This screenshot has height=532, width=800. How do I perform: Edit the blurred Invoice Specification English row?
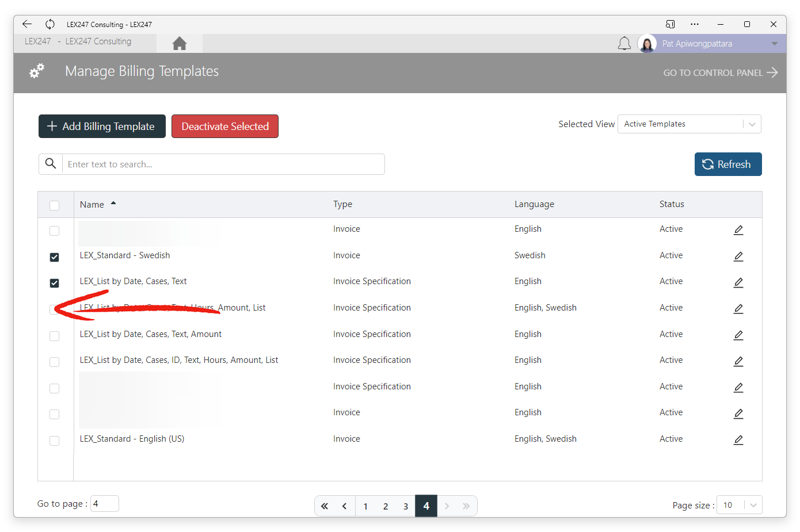point(738,388)
